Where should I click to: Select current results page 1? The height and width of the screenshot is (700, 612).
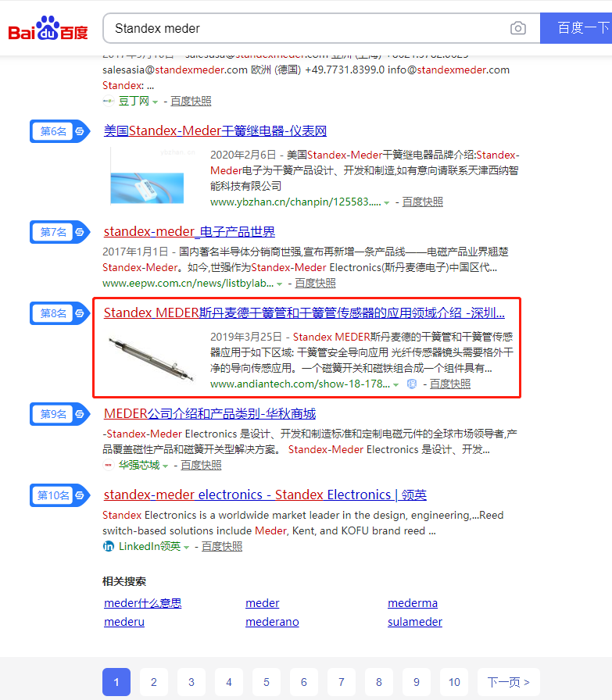pos(116,682)
